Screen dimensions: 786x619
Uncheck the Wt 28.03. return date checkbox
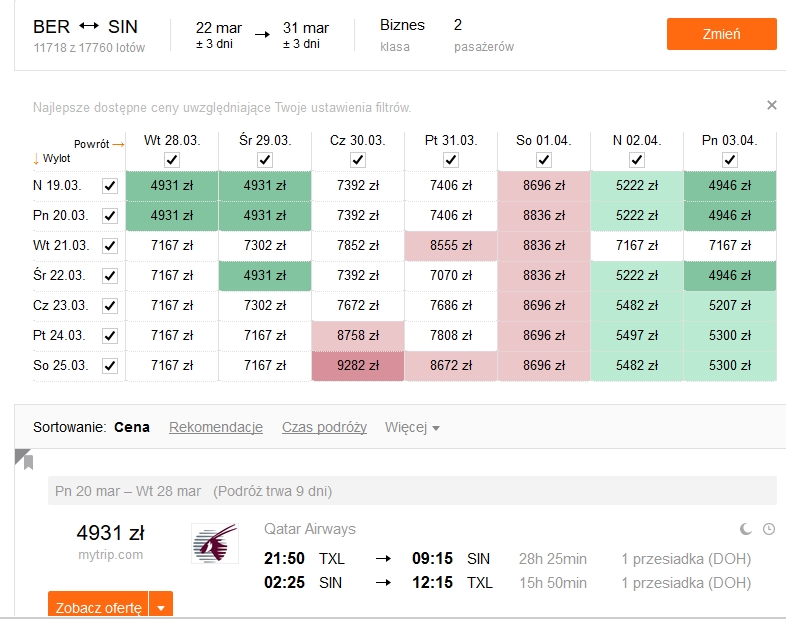172,160
